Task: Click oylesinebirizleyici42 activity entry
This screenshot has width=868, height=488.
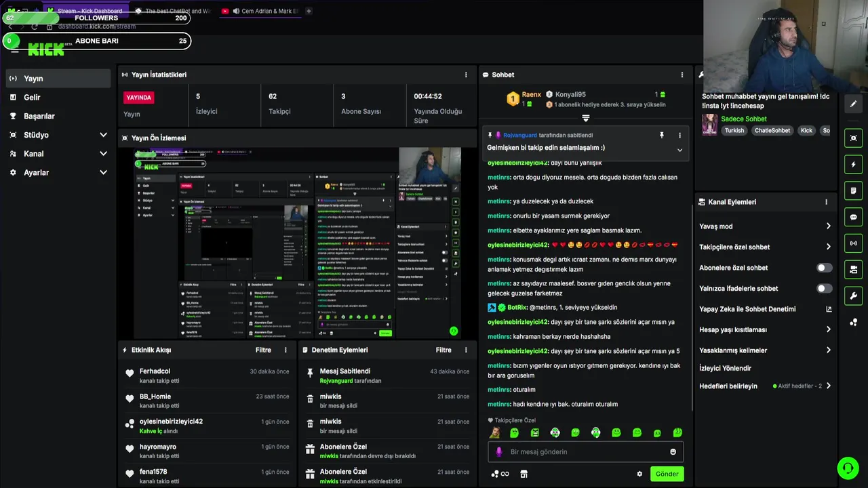Action: pos(208,426)
